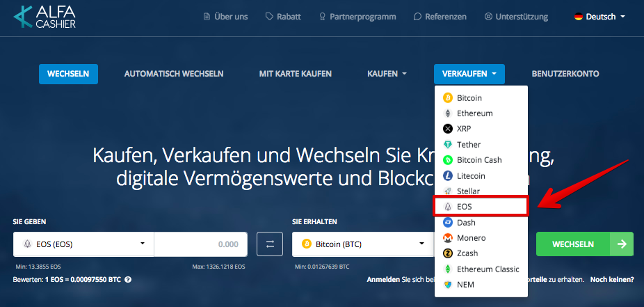Click the Partnerprogramm award icon

323,17
